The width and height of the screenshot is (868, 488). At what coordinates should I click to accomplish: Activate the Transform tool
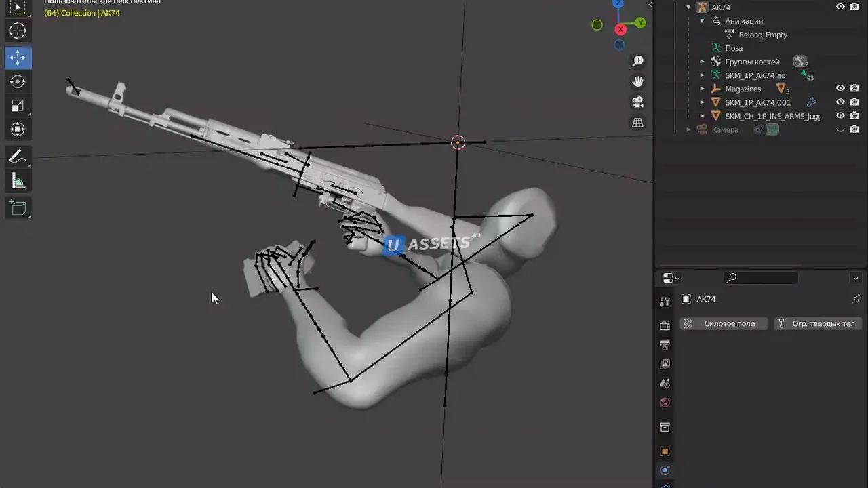tap(18, 129)
